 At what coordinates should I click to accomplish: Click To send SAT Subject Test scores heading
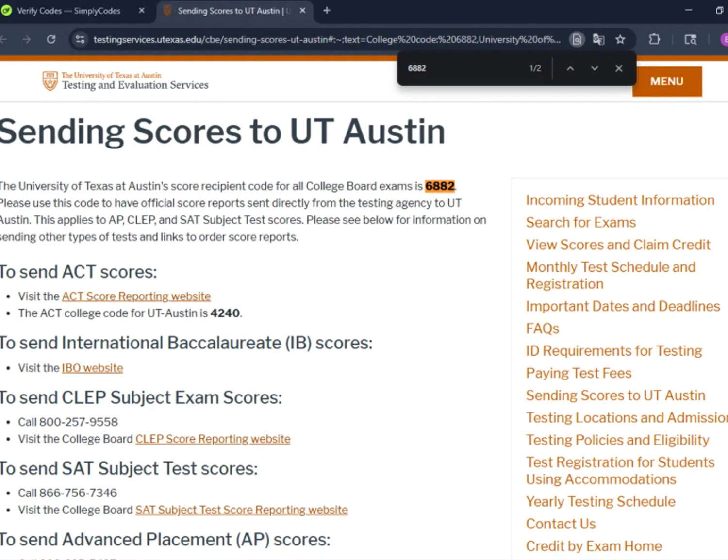click(129, 468)
